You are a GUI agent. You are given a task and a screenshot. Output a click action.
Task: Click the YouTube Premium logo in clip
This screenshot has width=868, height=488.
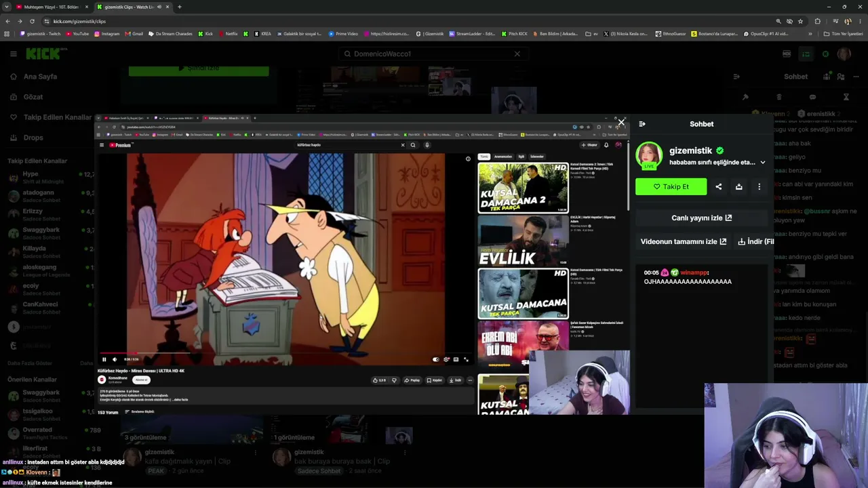(x=120, y=145)
